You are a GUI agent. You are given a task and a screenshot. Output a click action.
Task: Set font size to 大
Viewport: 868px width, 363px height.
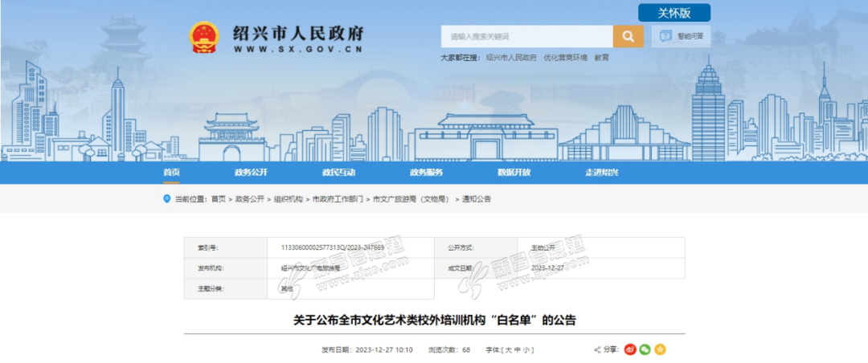coord(508,350)
